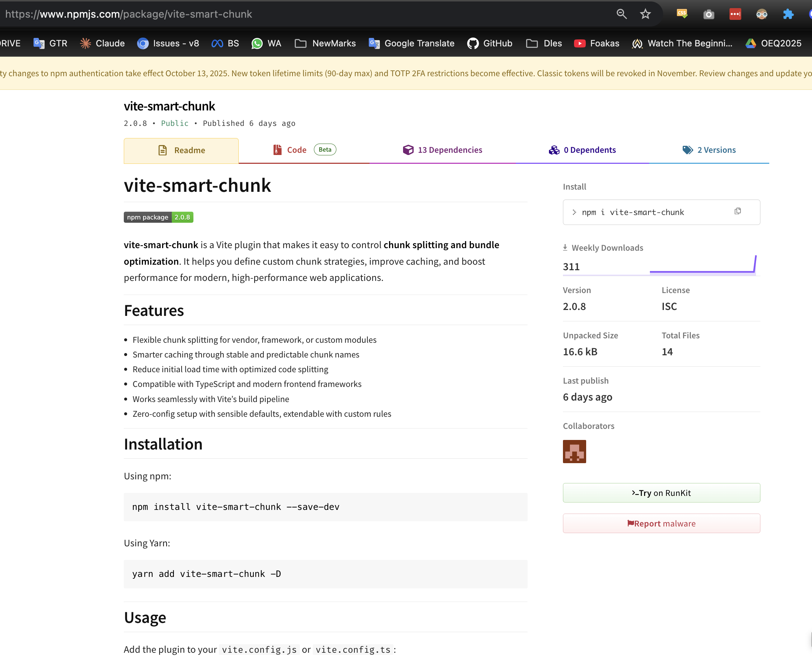This screenshot has height=659, width=812.
Task: Select the Public visibility link
Action: click(174, 123)
